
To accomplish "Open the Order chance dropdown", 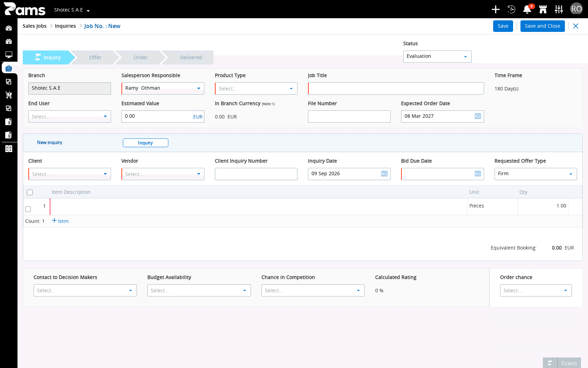I will pos(535,290).
